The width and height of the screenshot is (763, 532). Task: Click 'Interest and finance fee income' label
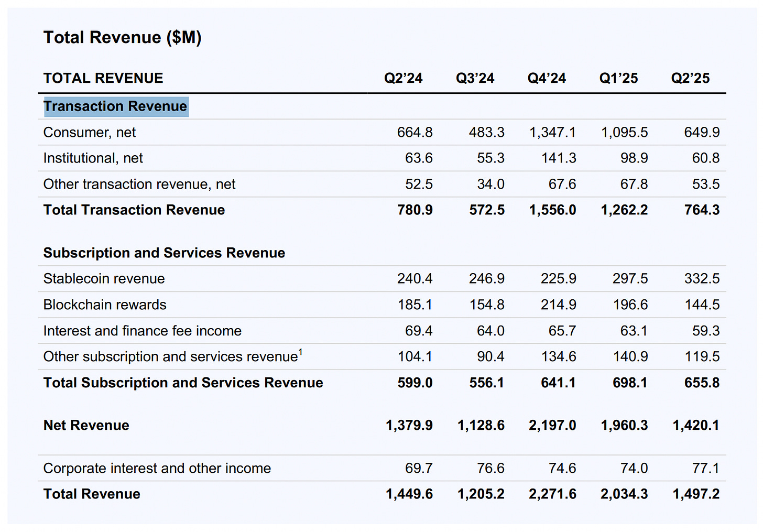(x=143, y=331)
